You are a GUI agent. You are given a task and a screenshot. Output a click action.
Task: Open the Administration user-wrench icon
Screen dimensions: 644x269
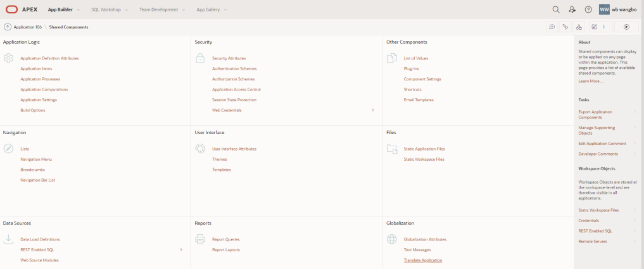click(x=572, y=9)
